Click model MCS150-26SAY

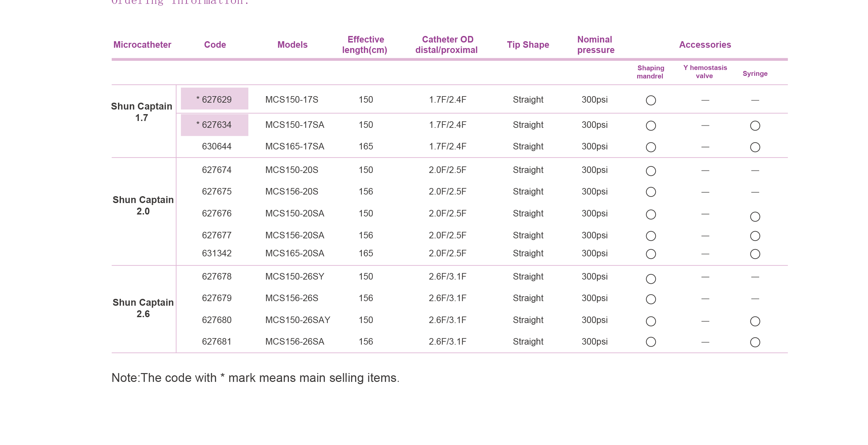[x=297, y=320]
